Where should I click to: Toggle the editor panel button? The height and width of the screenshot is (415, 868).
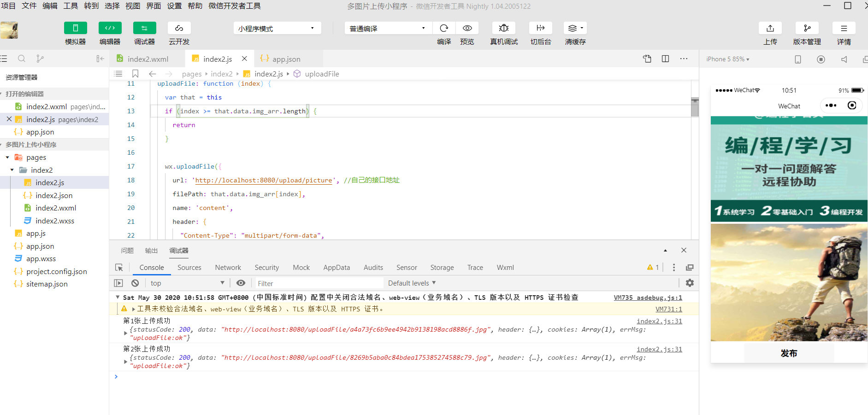(110, 28)
